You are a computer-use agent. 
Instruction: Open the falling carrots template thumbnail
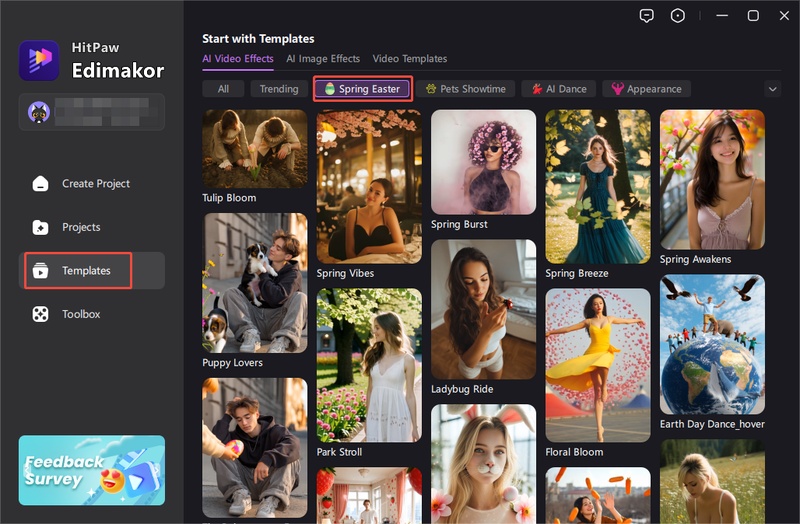(x=597, y=495)
